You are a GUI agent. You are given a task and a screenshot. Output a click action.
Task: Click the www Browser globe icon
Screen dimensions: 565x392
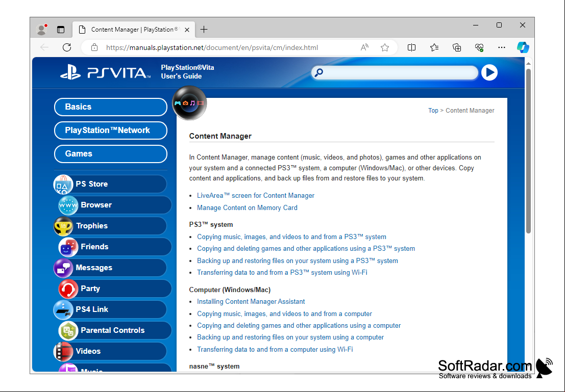[x=68, y=205]
